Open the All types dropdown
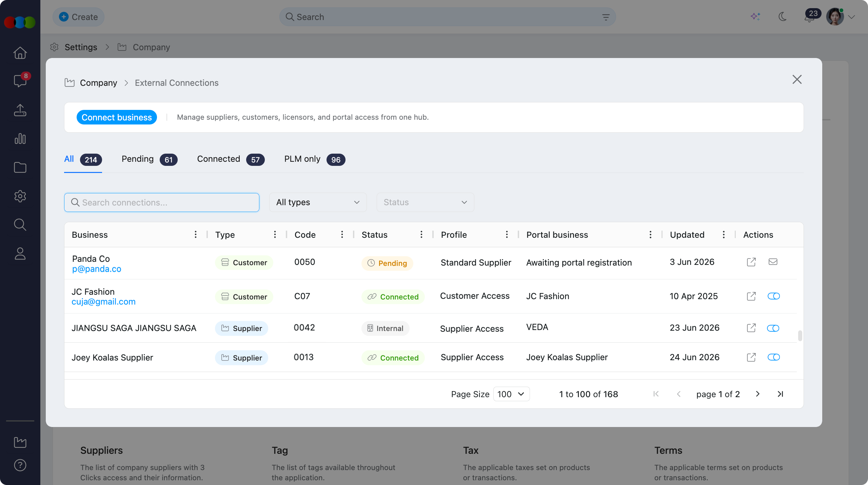The image size is (868, 485). (x=318, y=202)
